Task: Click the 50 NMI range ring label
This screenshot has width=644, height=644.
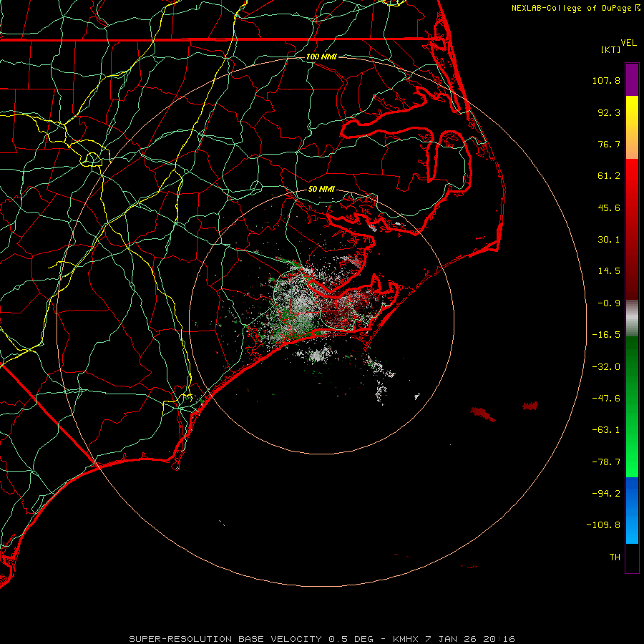Action: (321, 189)
